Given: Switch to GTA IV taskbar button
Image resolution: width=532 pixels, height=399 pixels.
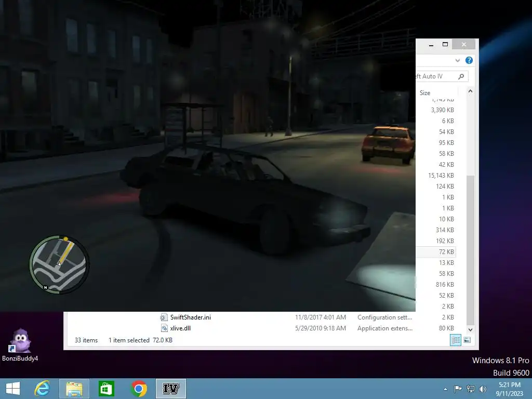Looking at the screenshot, I should click(x=170, y=389).
